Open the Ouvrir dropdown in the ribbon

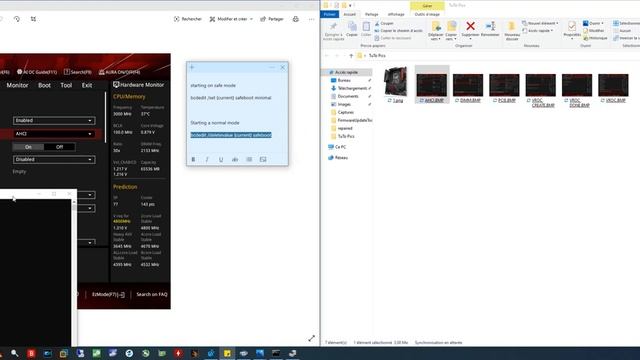pyautogui.click(x=593, y=23)
